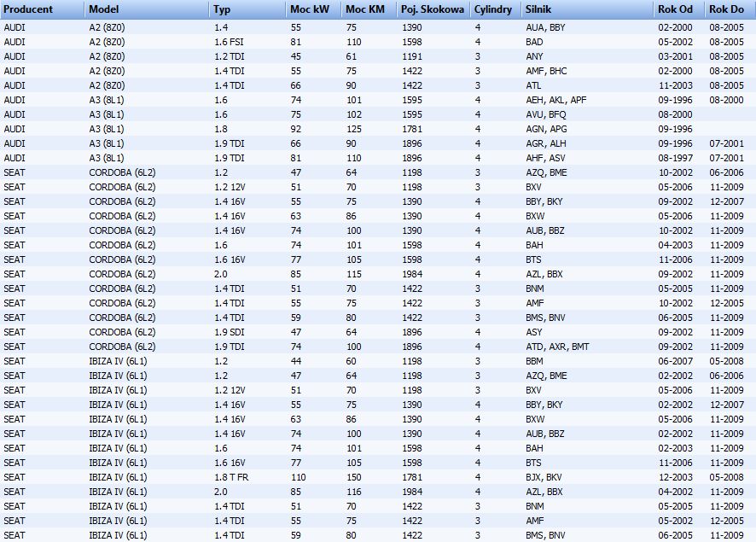This screenshot has width=756, height=542.
Task: Click the Rok Od column header
Action: (x=680, y=9)
